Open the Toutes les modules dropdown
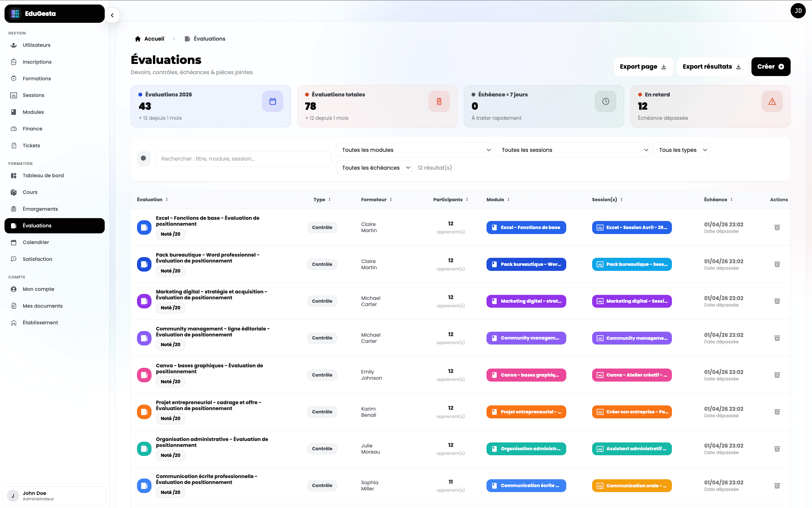This screenshot has width=812, height=508. [414, 150]
